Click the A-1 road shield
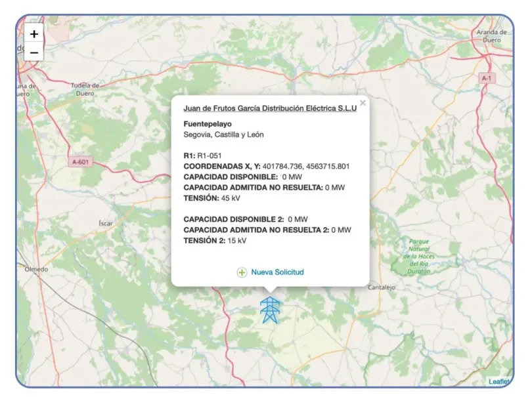 pyautogui.click(x=486, y=78)
